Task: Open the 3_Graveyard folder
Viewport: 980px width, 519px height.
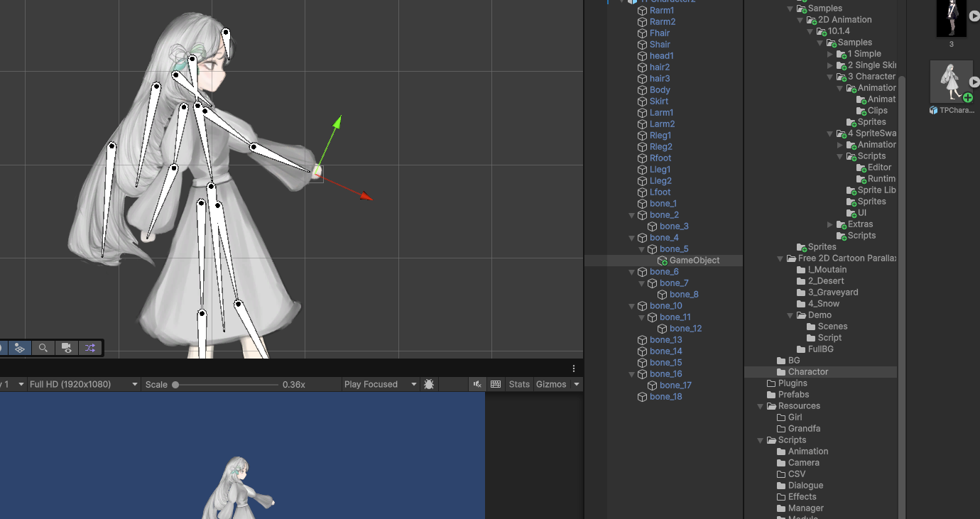Action: 833,293
